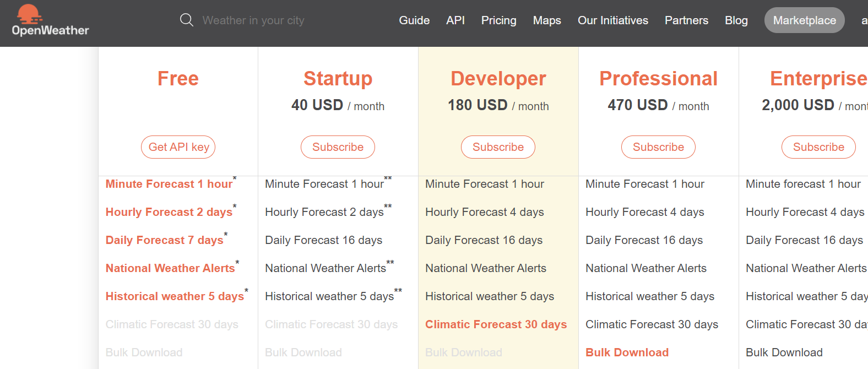Viewport: 868px width, 369px height.
Task: Subscribe to the Professional plan
Action: click(x=658, y=147)
